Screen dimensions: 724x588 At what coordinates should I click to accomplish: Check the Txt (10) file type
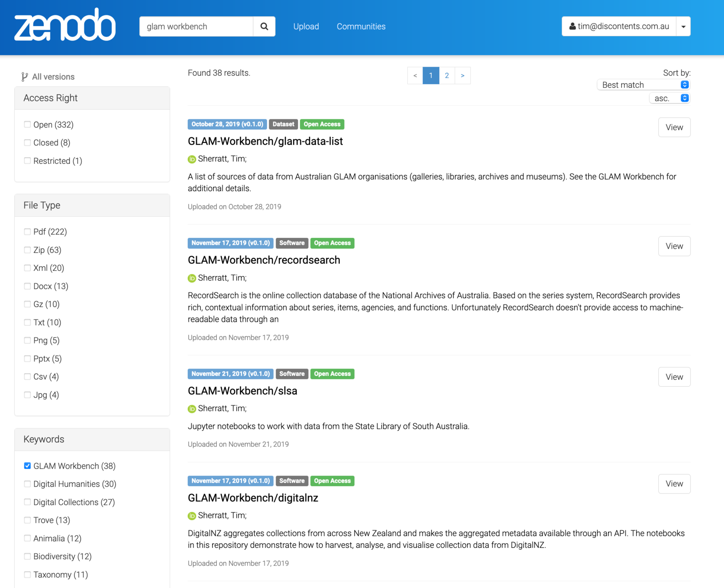(27, 322)
